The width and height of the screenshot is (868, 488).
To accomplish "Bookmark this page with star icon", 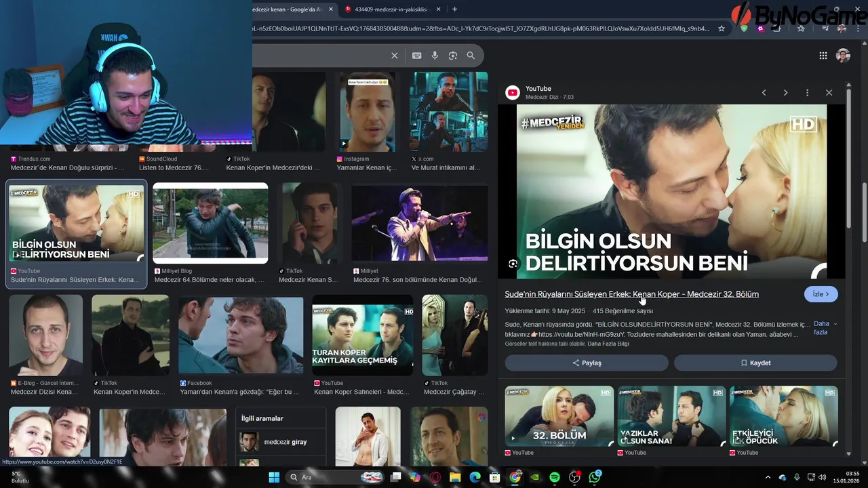I will 722,28.
